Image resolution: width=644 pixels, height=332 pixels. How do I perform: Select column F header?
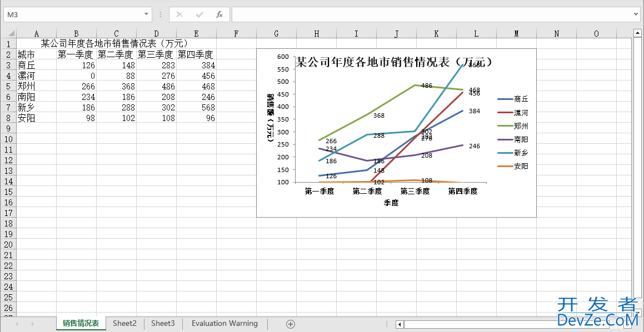point(236,34)
